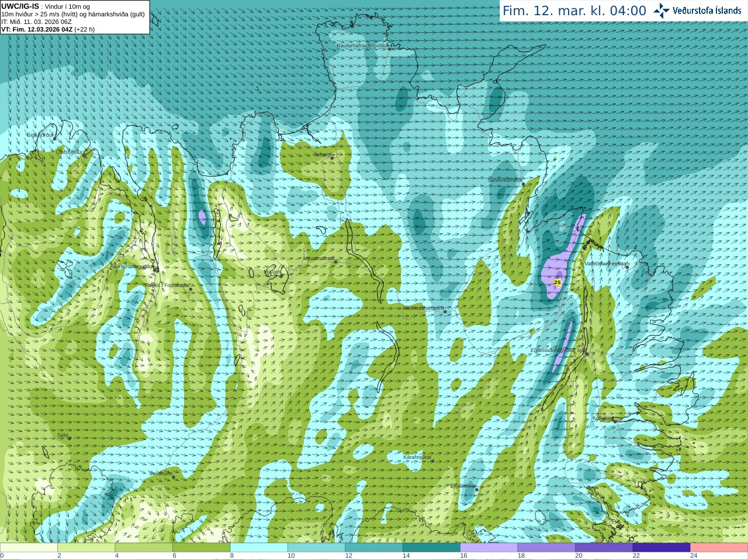Click the Reykir í Fnjóskadal station label

coord(167,285)
